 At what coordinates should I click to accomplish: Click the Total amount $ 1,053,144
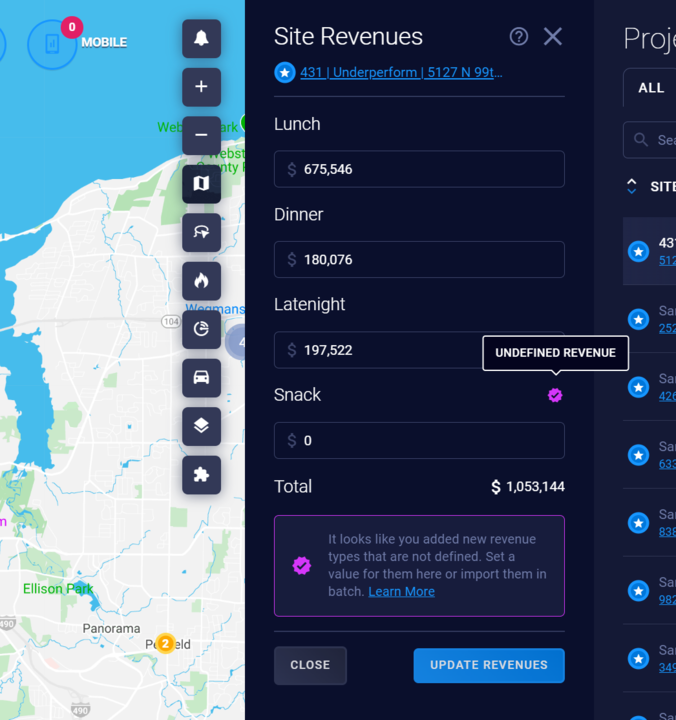tap(528, 486)
